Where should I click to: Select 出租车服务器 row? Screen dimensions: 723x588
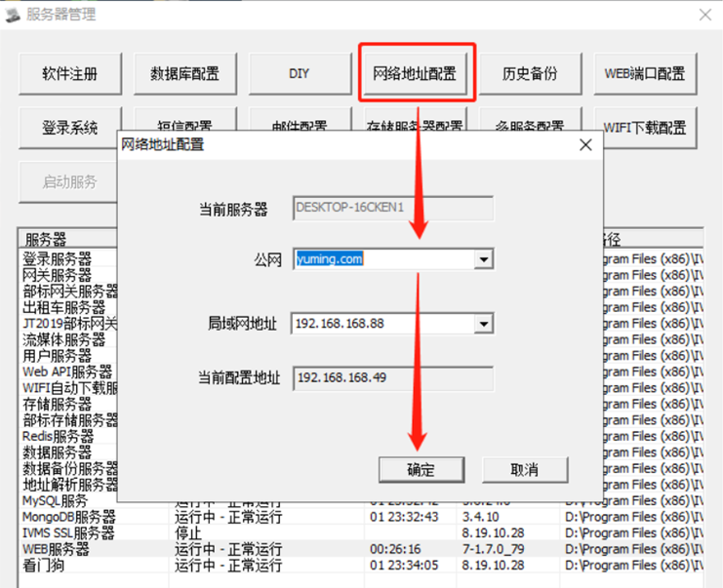69,307
